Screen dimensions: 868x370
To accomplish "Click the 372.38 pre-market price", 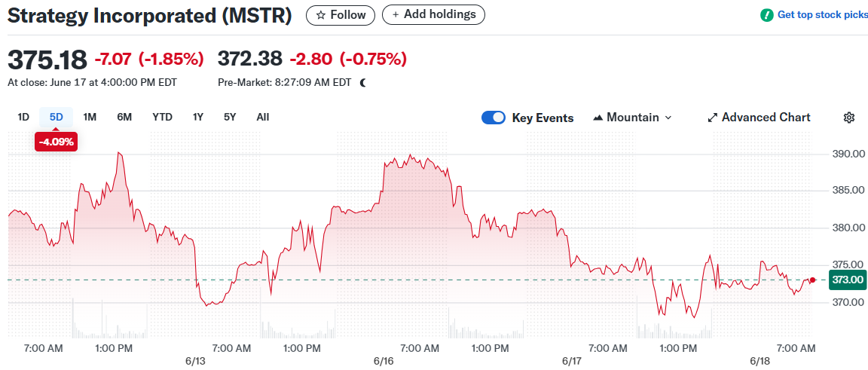I will tap(250, 58).
